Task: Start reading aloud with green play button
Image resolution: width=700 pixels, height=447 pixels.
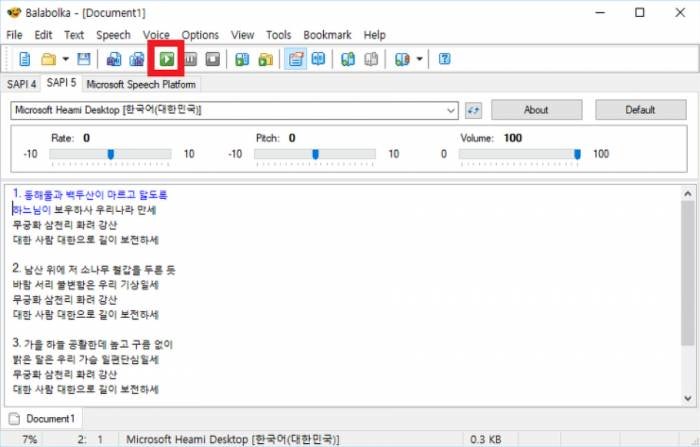Action: pyautogui.click(x=167, y=59)
